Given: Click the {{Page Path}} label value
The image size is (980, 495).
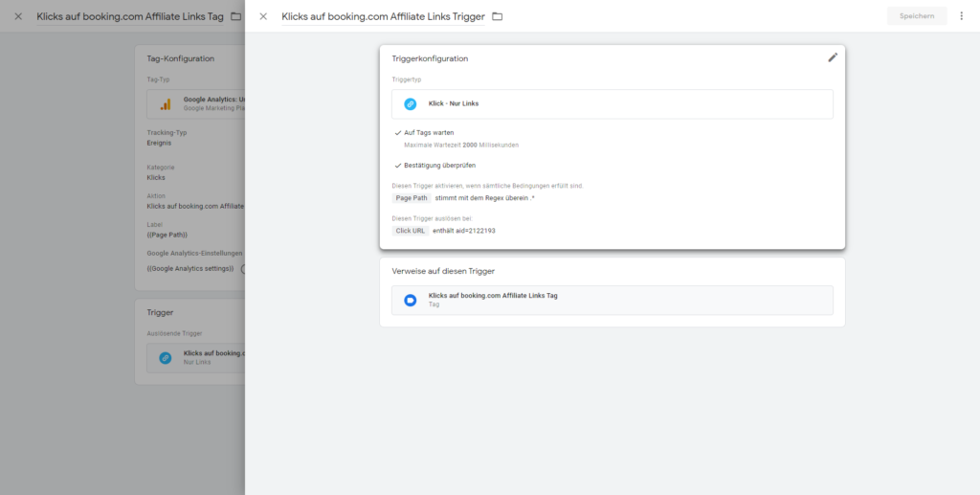Looking at the screenshot, I should (x=167, y=235).
